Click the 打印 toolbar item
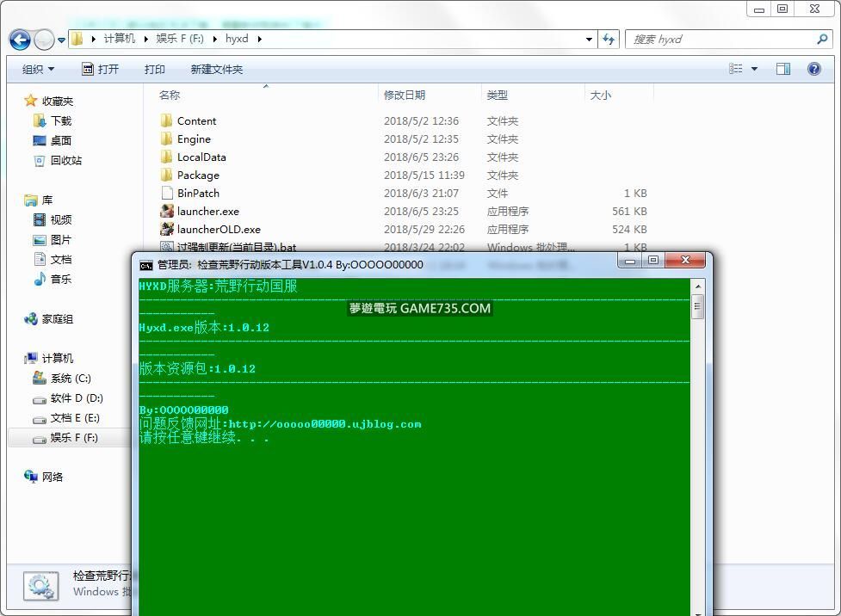This screenshot has height=616, width=841. (x=155, y=69)
